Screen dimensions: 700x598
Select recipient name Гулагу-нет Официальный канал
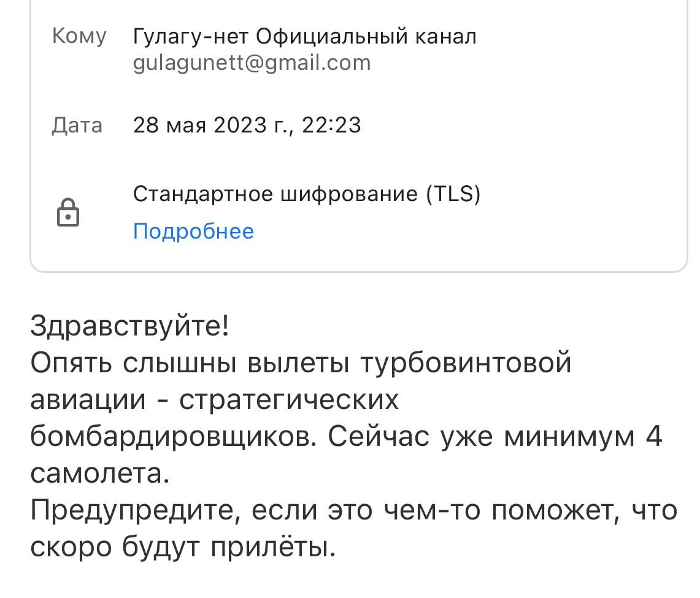click(304, 36)
